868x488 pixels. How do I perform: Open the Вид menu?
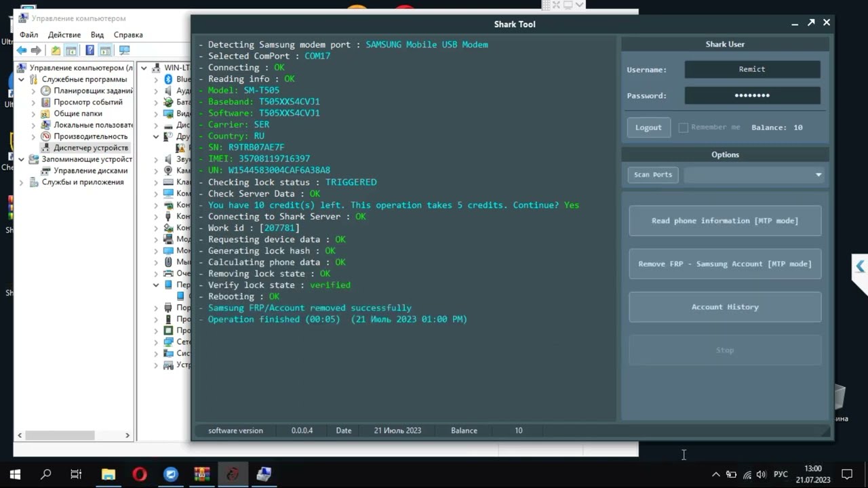[97, 35]
